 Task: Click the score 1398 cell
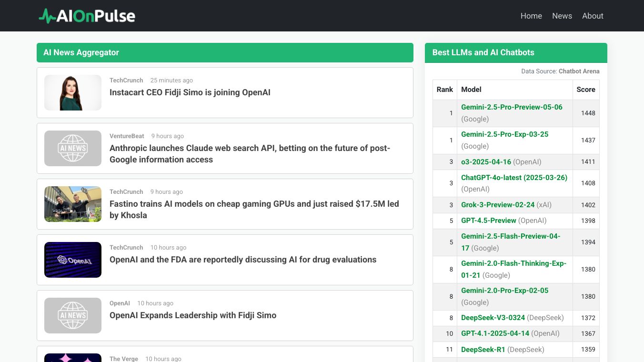coord(586,221)
